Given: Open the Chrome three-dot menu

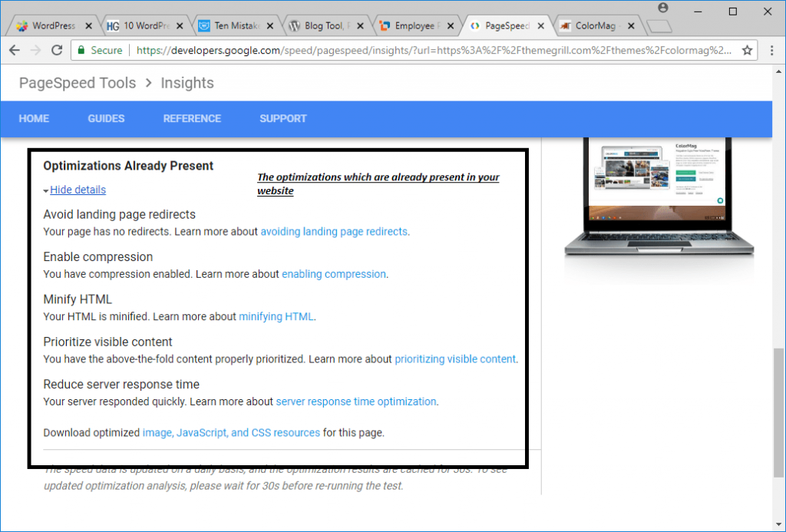Looking at the screenshot, I should pyautogui.click(x=770, y=51).
